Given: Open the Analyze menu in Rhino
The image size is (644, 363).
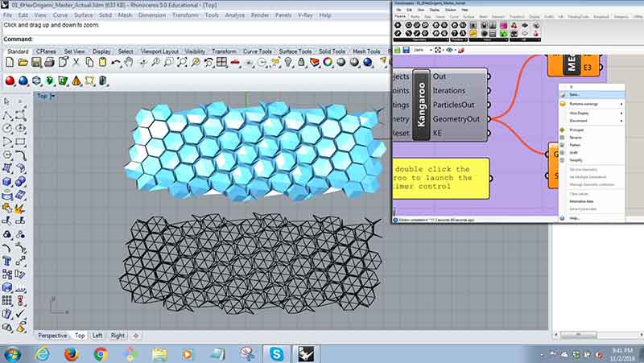Looking at the screenshot, I should 234,14.
